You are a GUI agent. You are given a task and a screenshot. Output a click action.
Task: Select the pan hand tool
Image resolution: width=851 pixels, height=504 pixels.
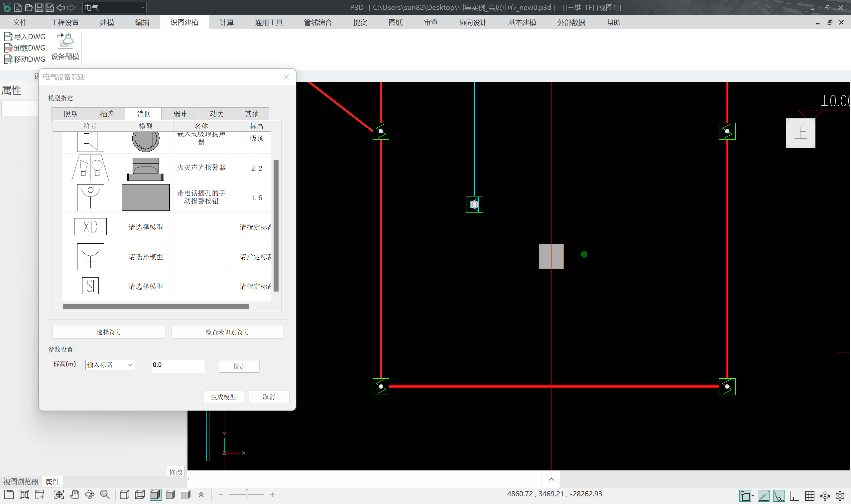coord(74,494)
